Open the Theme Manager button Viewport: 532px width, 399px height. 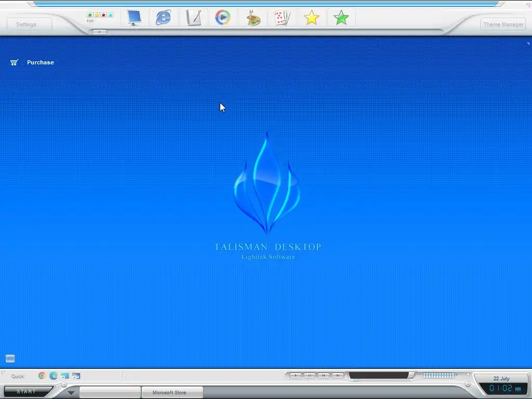pos(503,24)
